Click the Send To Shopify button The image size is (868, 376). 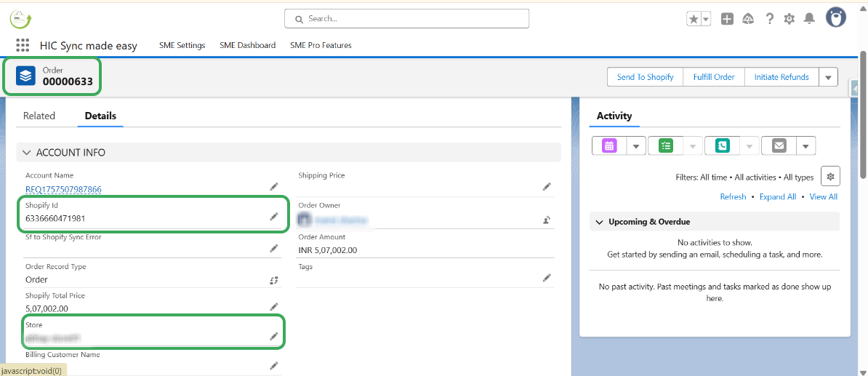[645, 77]
